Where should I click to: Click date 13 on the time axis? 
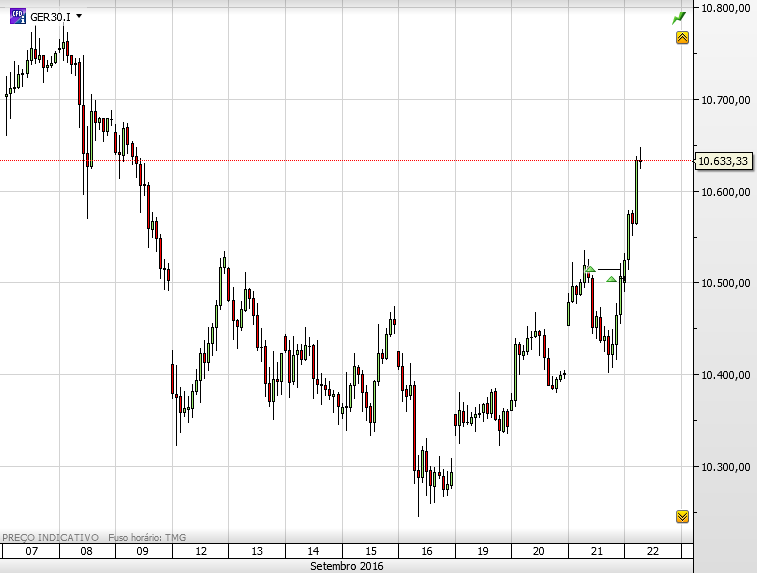point(257,551)
